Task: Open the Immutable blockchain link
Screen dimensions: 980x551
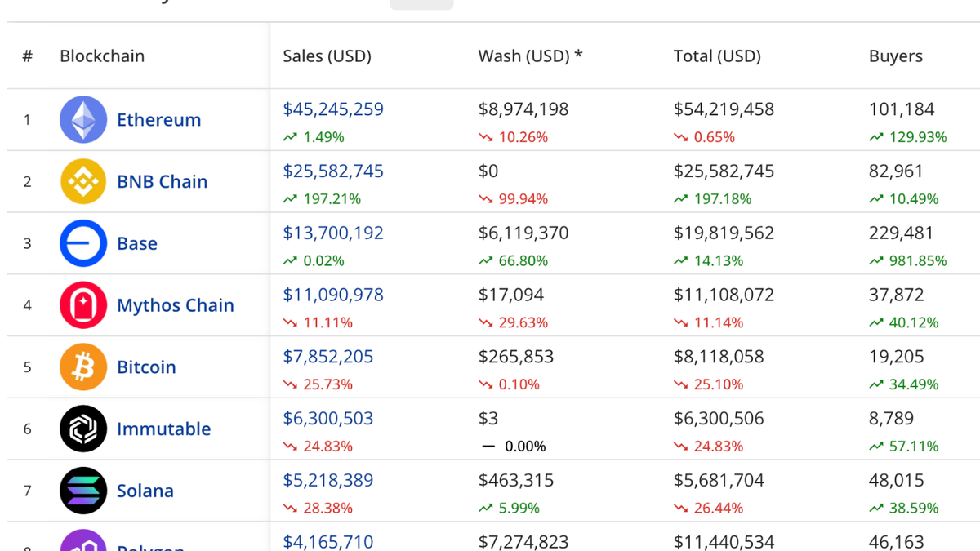Action: coord(164,429)
